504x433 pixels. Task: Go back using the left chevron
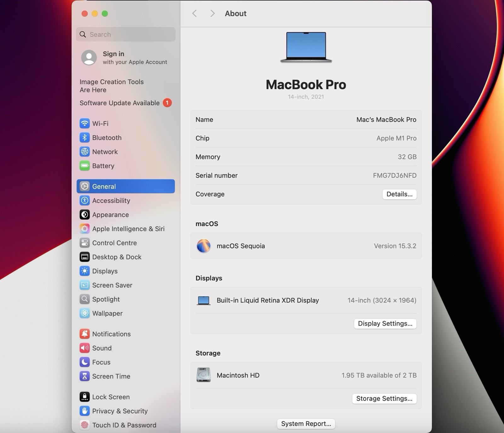194,13
